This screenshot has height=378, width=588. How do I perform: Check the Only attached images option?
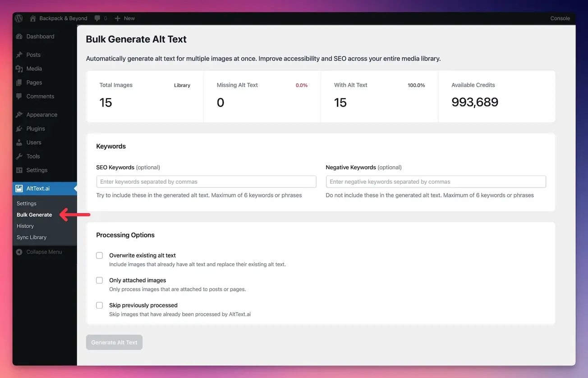tap(100, 280)
